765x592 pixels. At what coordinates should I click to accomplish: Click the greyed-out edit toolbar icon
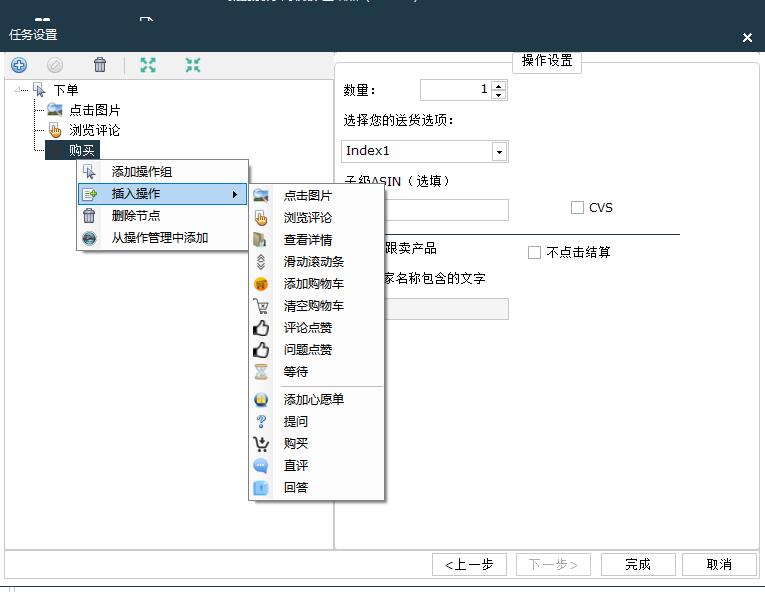(x=55, y=65)
